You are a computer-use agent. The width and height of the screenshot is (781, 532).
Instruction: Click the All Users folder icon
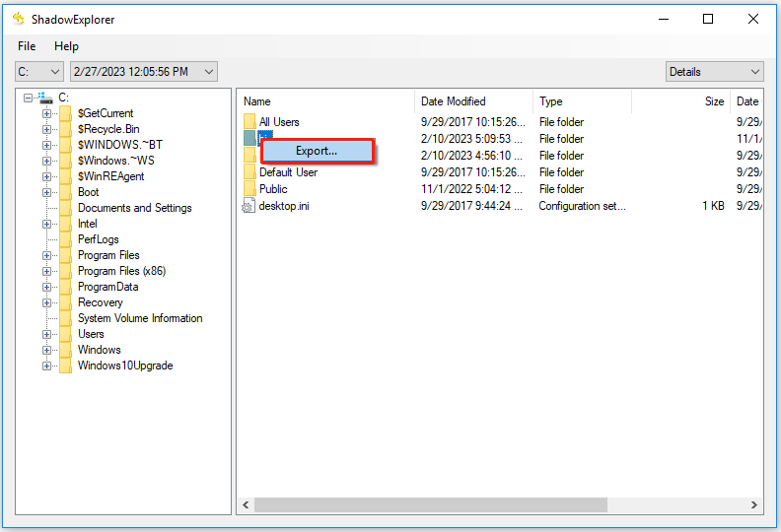249,122
